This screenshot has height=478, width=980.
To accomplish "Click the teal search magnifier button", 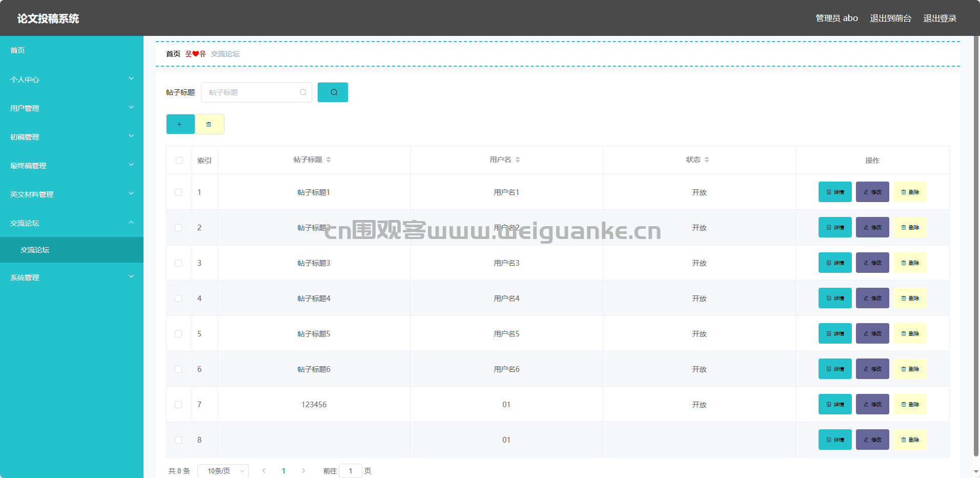I will (x=333, y=92).
